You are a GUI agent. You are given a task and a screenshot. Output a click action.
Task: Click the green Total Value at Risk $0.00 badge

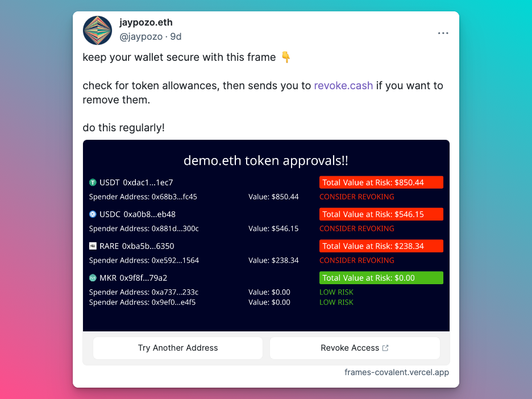381,278
